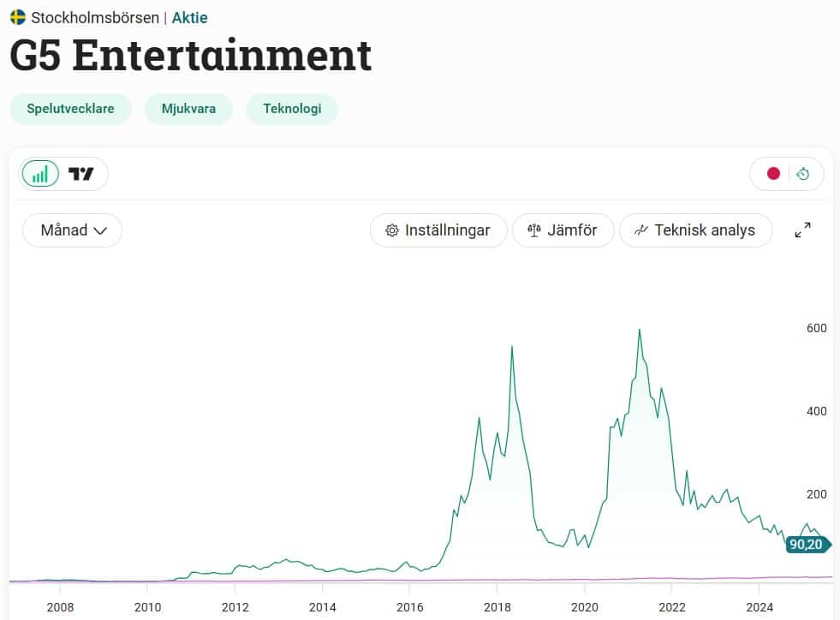Follow the Aktie link

click(x=189, y=17)
